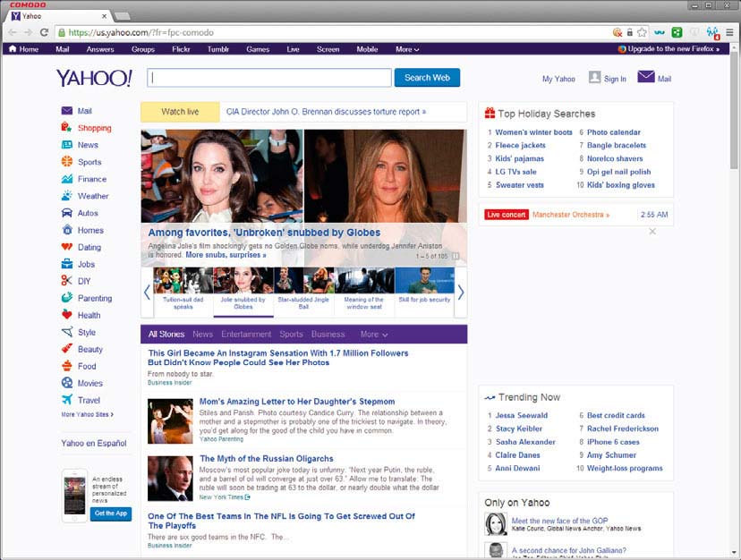This screenshot has height=560, width=741.
Task: Show next carousel stories with right chevron
Action: 461,292
